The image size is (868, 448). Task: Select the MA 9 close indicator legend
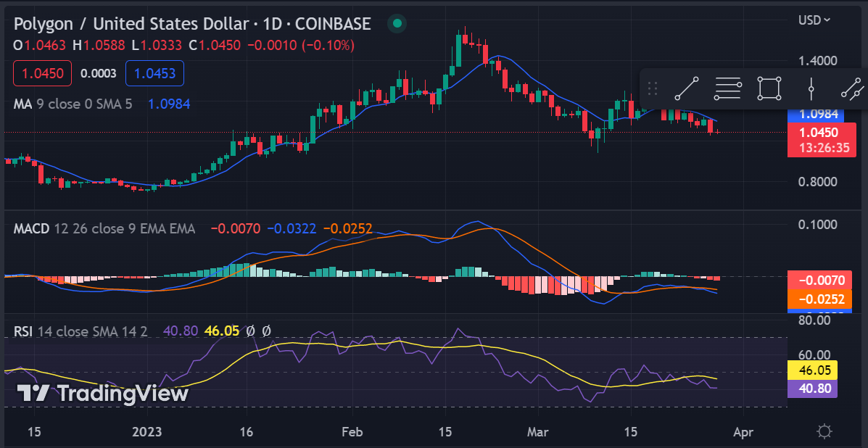73,104
